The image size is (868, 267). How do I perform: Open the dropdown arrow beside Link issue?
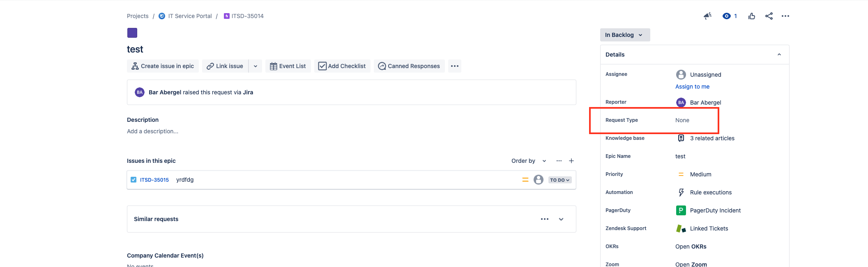(256, 66)
